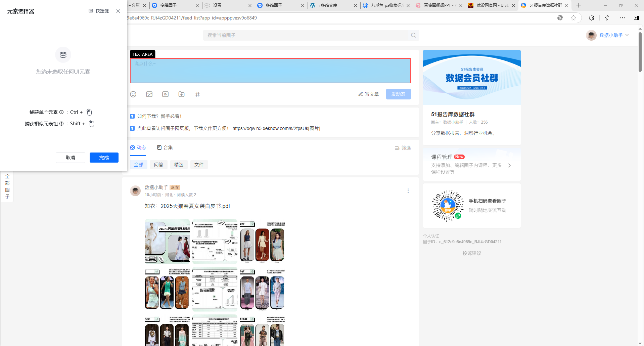Image resolution: width=644 pixels, height=346 pixels.
Task: Click the 快捷键 shortcut icon
Action: coord(91,11)
